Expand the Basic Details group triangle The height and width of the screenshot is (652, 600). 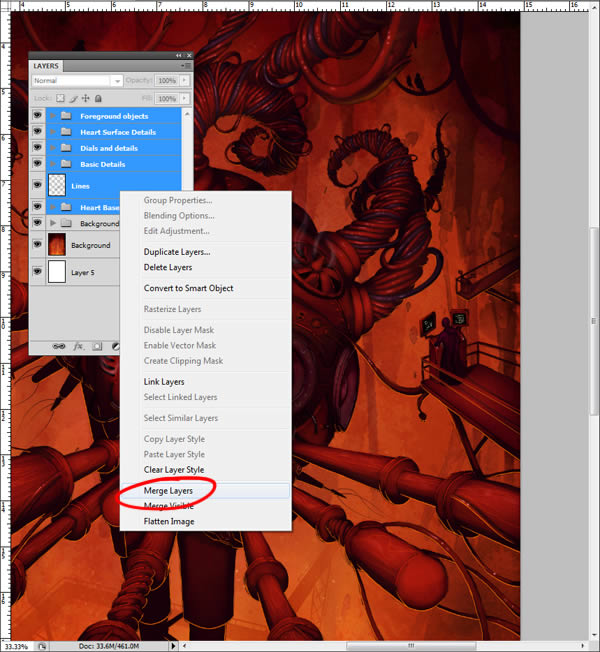53,164
